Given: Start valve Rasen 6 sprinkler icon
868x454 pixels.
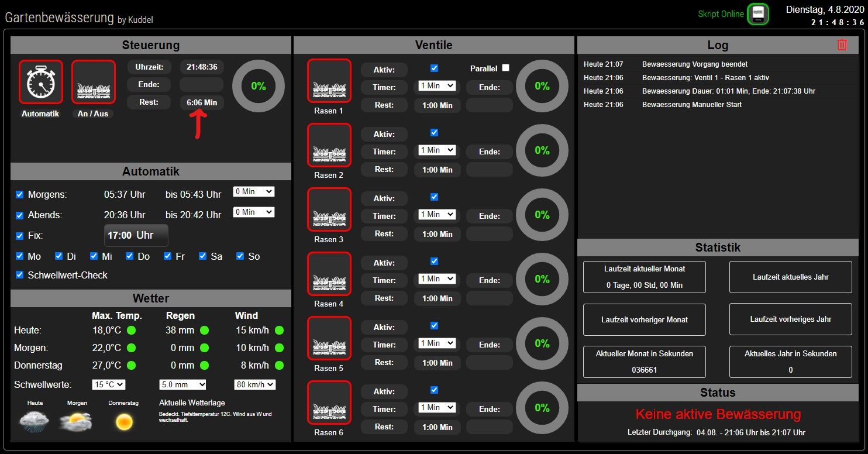Looking at the screenshot, I should click(x=329, y=403).
